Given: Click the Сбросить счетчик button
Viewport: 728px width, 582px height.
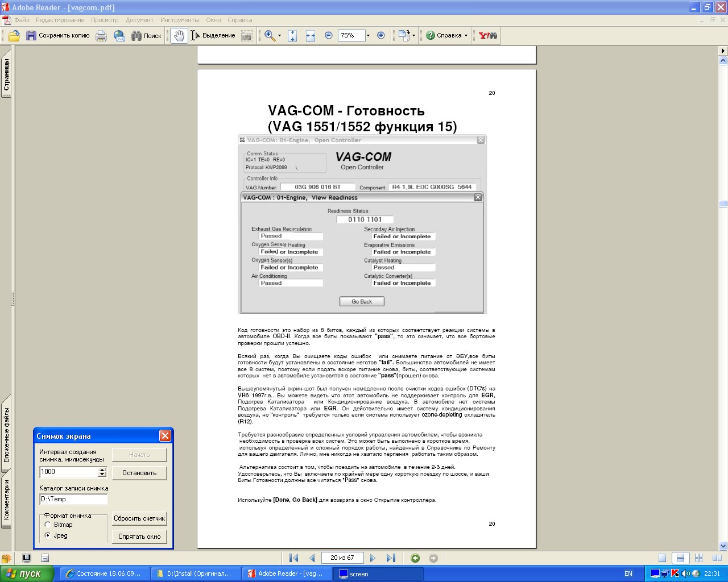Looking at the screenshot, I should [x=139, y=518].
